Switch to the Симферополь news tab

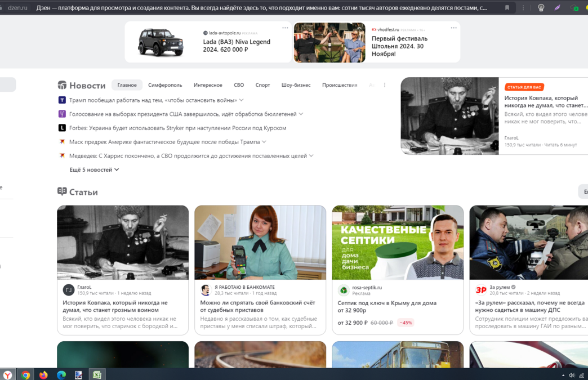(165, 85)
